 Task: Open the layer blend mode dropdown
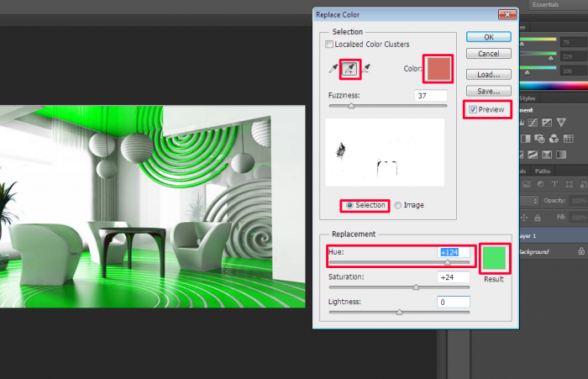[531, 201]
